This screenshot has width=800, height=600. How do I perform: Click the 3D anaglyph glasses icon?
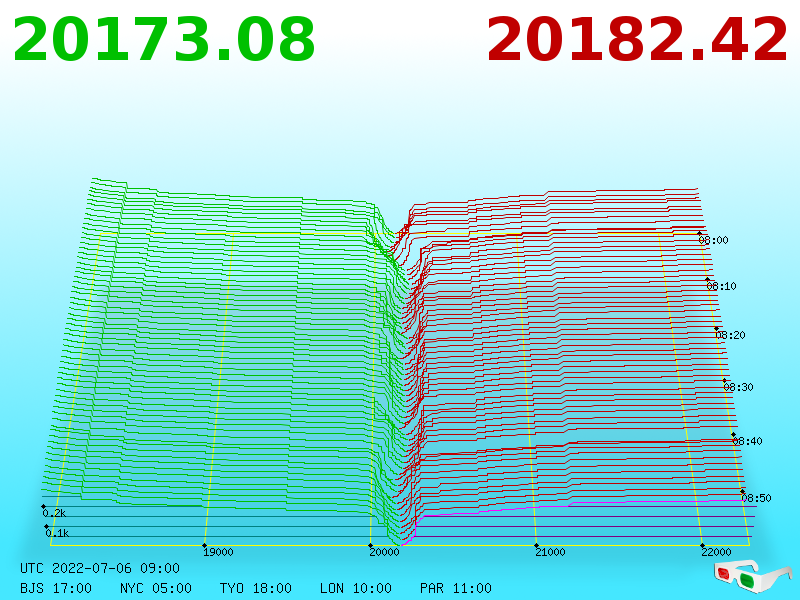click(x=752, y=576)
